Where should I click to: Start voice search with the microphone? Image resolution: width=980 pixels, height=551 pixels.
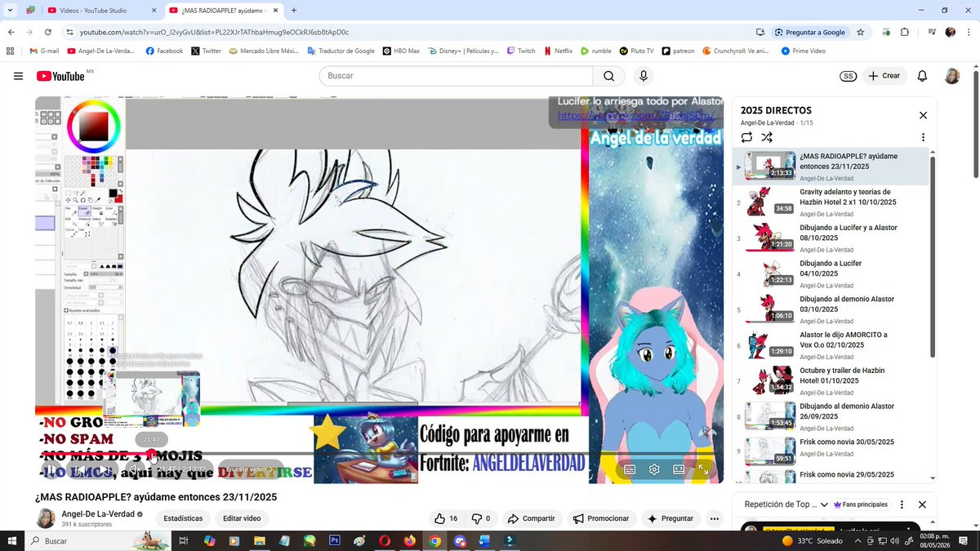(644, 76)
